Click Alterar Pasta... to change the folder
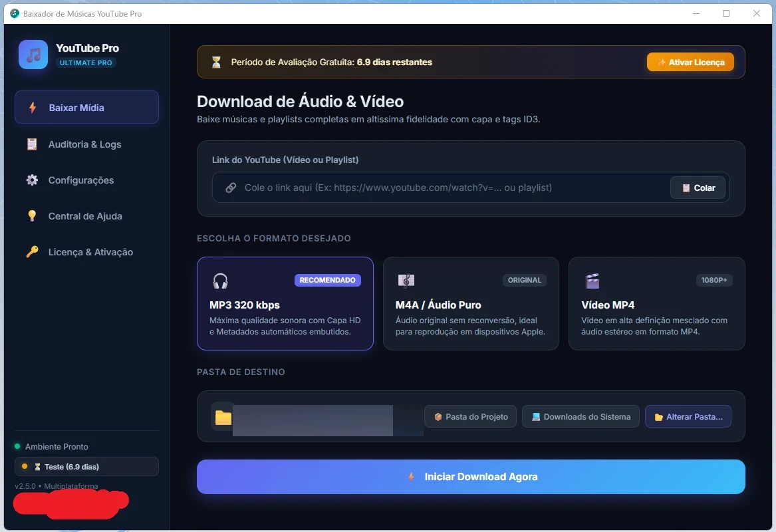 tap(688, 417)
